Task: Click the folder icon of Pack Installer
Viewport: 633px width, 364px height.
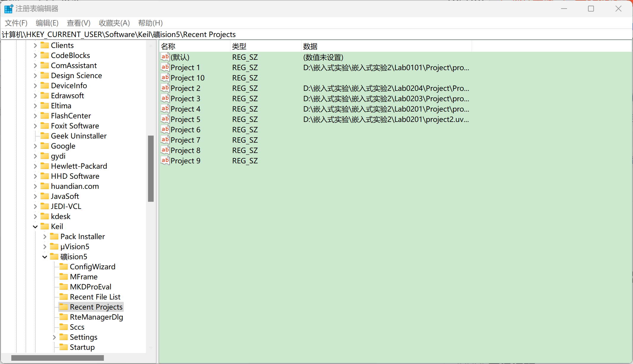Action: click(x=54, y=236)
